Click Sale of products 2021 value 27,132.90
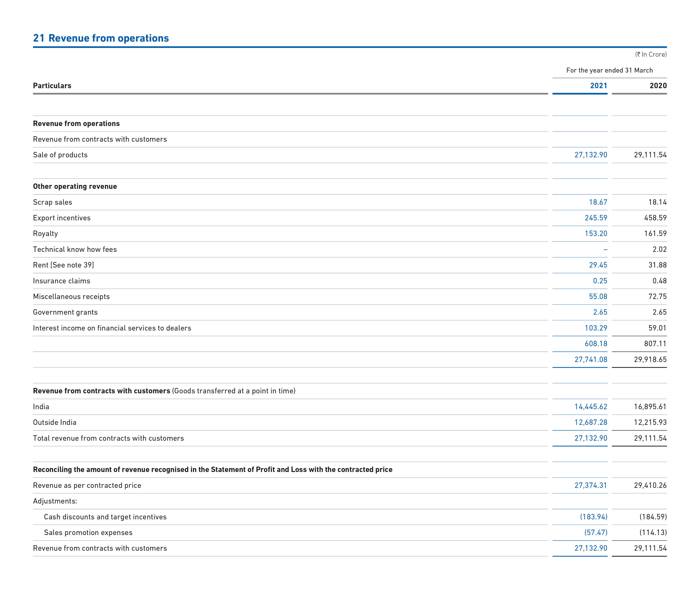 pos(591,155)
